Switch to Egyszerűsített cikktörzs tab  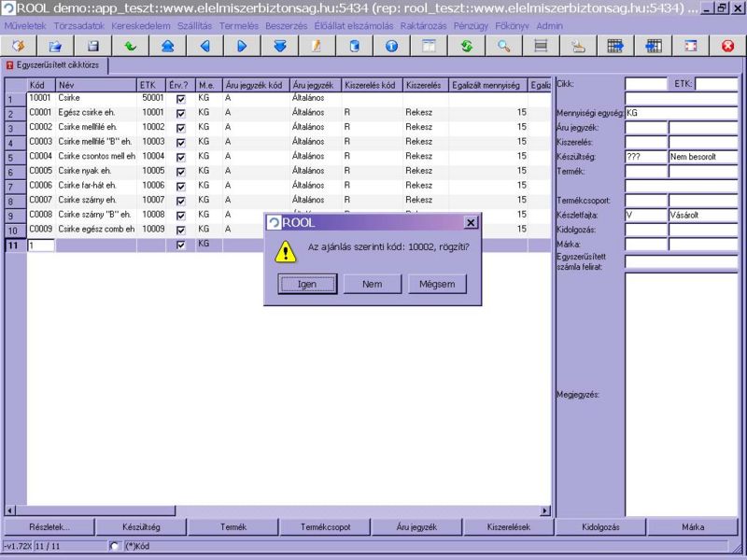click(56, 65)
